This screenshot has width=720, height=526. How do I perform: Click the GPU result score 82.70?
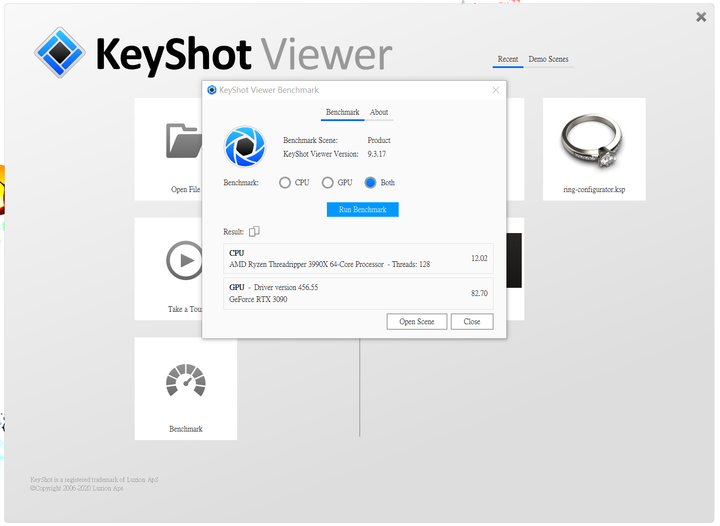479,293
